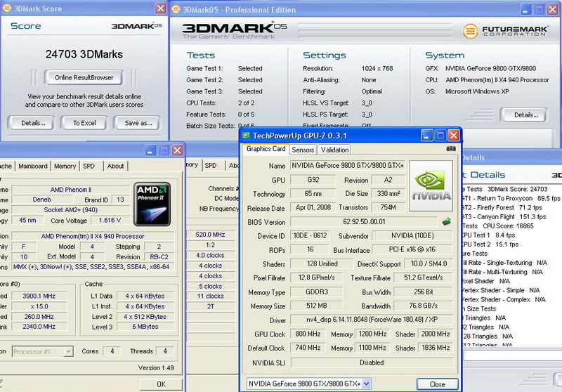562x392 pixels.
Task: Click the Texture Fillrate 51.2 GTexel/s value
Action: coord(424,277)
